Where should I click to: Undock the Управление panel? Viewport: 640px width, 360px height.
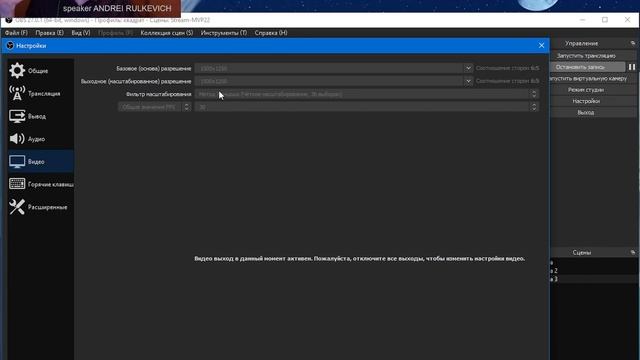633,43
